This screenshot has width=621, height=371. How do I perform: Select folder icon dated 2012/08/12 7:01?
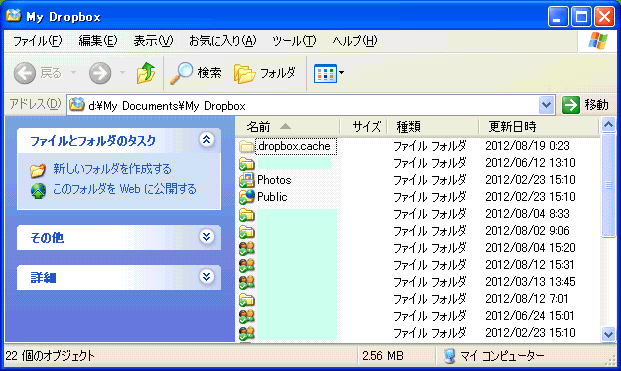pyautogui.click(x=246, y=299)
